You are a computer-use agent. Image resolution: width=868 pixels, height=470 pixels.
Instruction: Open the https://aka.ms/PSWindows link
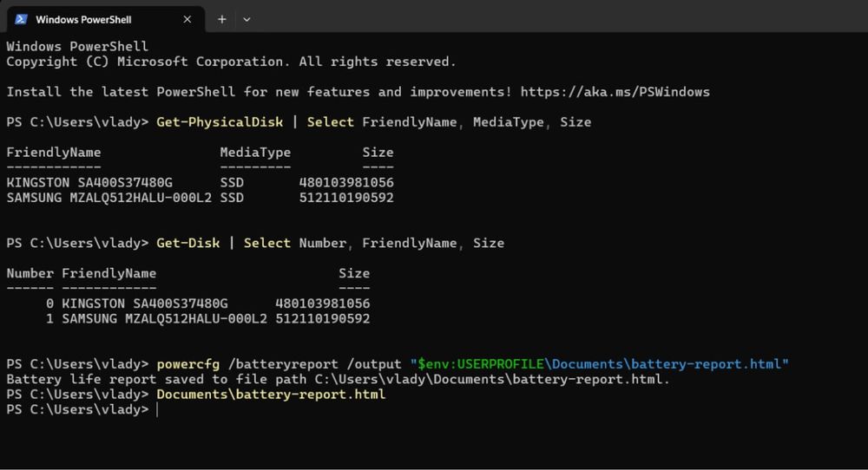click(x=615, y=92)
